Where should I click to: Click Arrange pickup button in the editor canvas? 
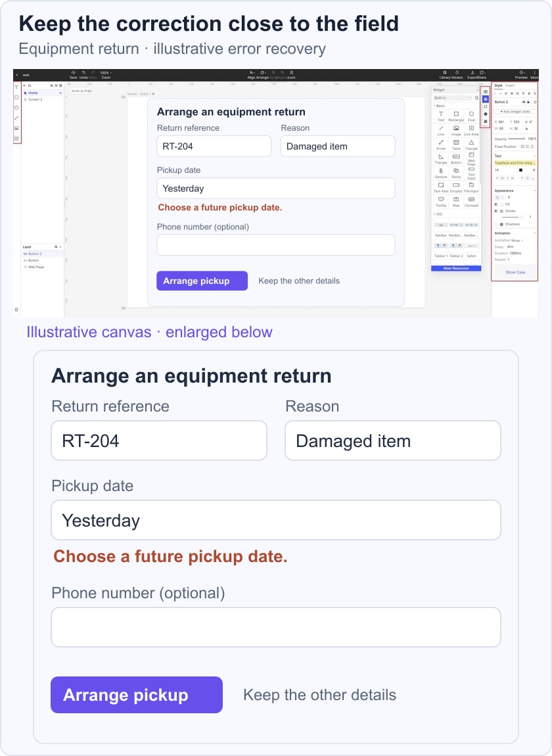[202, 281]
